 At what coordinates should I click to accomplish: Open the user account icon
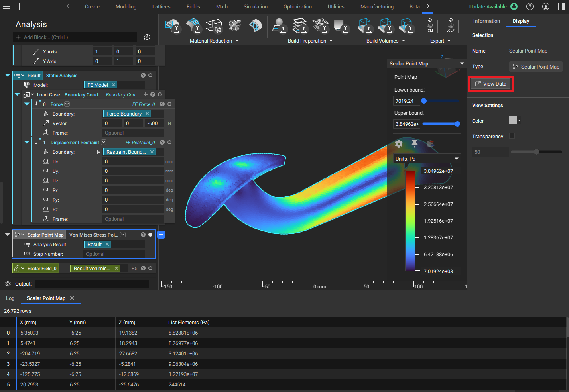point(546,6)
